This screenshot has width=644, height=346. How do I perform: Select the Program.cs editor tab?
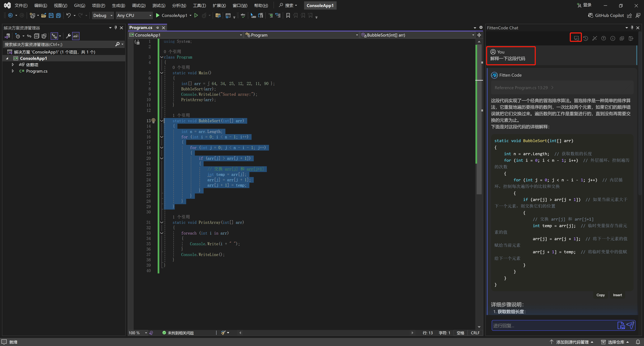141,27
